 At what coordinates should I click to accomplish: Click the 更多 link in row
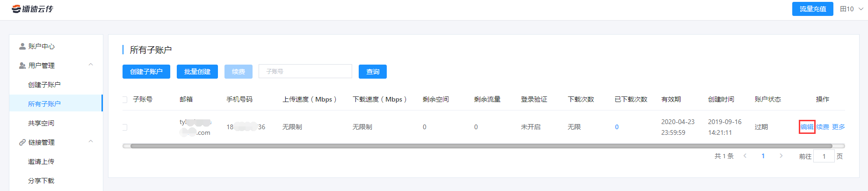839,127
